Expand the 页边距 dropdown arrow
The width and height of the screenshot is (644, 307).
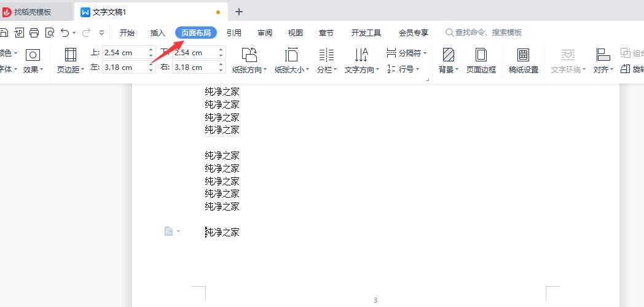(x=82, y=70)
